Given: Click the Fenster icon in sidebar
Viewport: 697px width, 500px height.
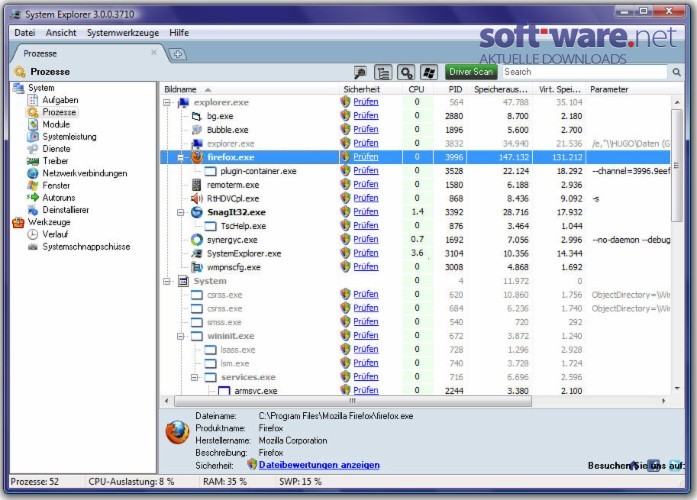Looking at the screenshot, I should (33, 185).
